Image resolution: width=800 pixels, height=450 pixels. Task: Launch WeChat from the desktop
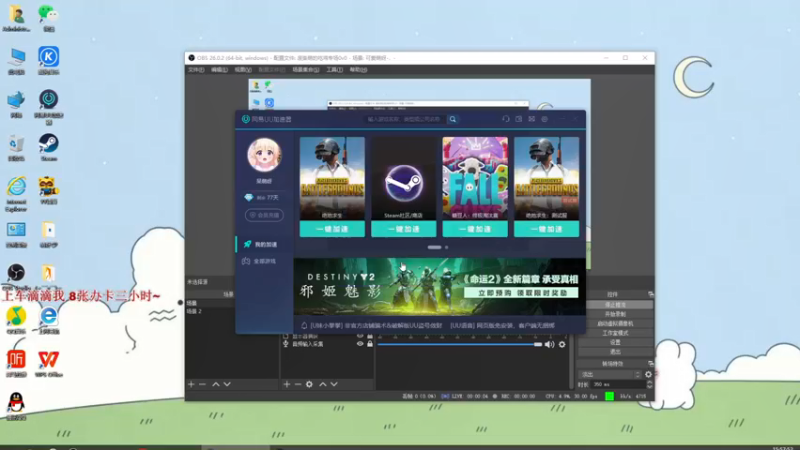pos(48,18)
